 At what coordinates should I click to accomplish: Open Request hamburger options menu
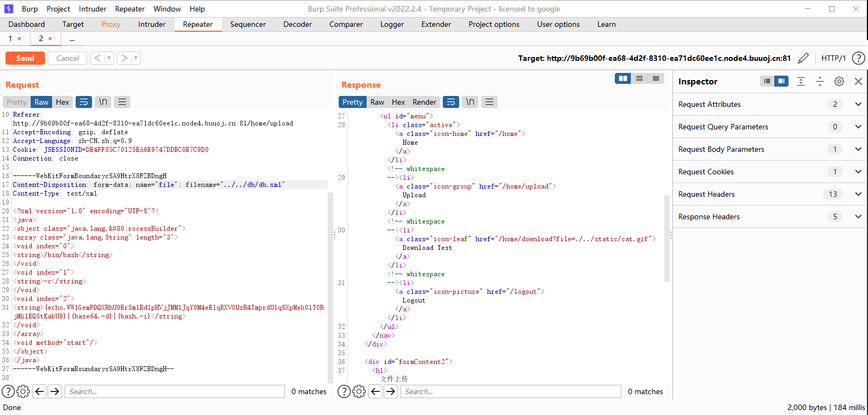[x=122, y=102]
